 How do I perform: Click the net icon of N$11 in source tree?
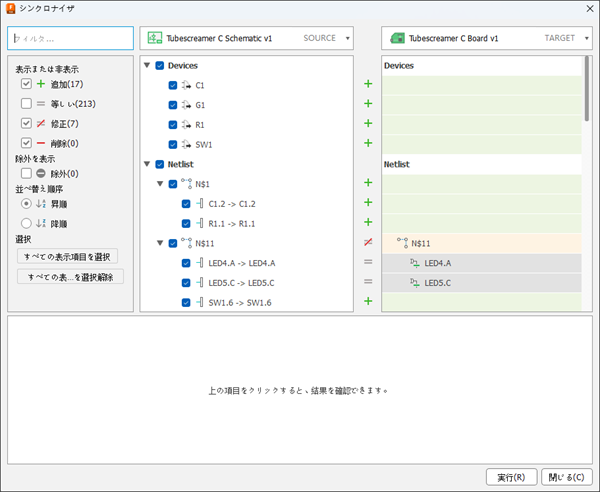187,243
